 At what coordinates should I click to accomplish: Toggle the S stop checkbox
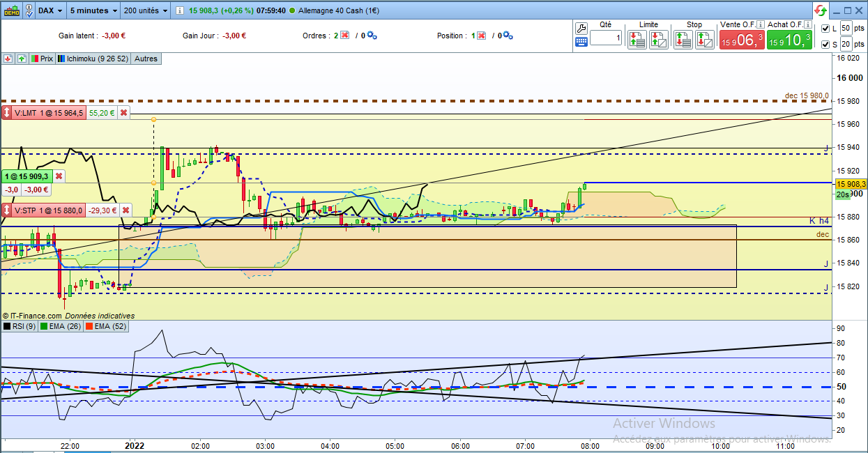coord(825,45)
